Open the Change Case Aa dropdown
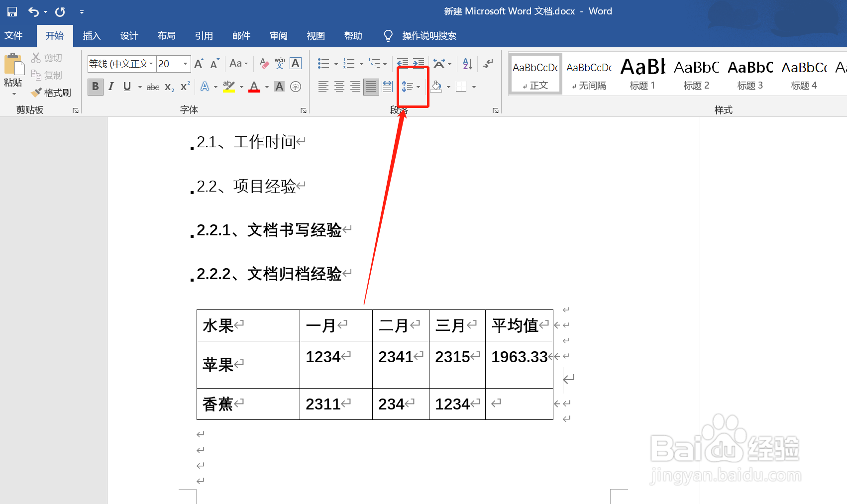847x504 pixels. tap(238, 64)
